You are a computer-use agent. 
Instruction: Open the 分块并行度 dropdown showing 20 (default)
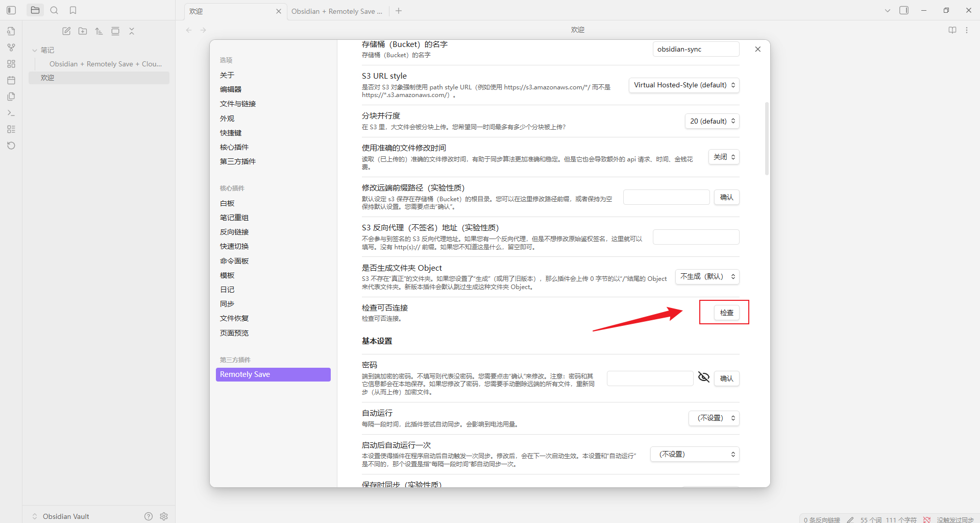pos(712,121)
